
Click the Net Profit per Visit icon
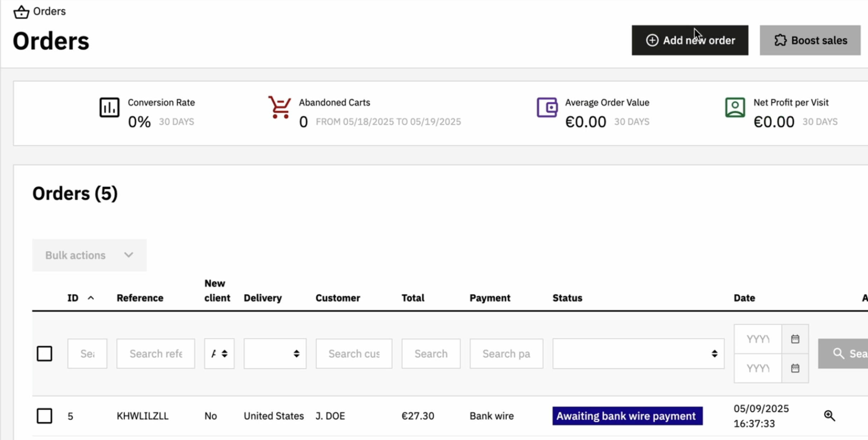point(735,107)
